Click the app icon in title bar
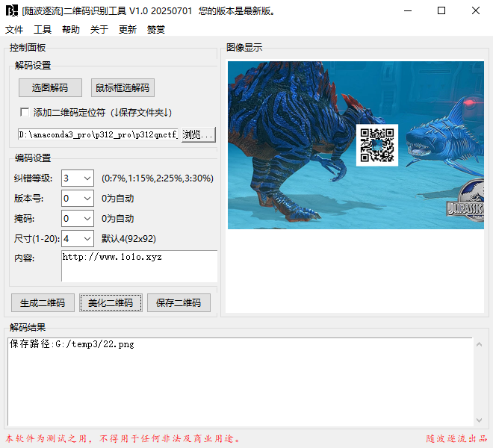 [12, 10]
